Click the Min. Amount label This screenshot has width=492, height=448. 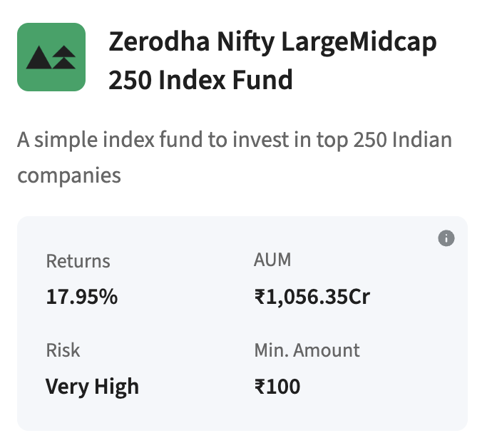click(307, 350)
